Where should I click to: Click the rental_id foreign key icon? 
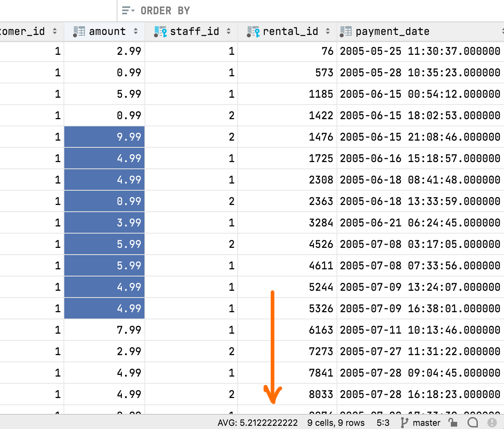[x=253, y=32]
